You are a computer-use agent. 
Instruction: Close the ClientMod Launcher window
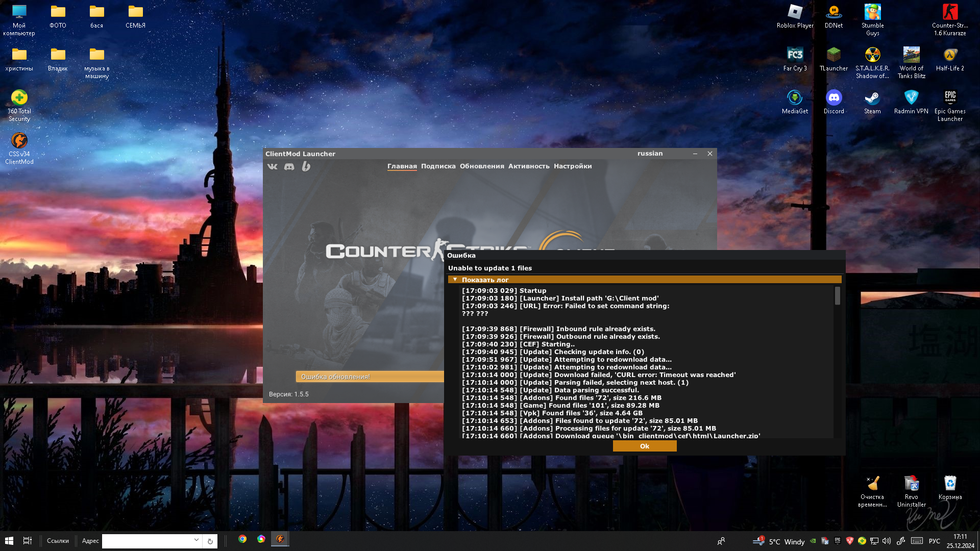click(710, 154)
